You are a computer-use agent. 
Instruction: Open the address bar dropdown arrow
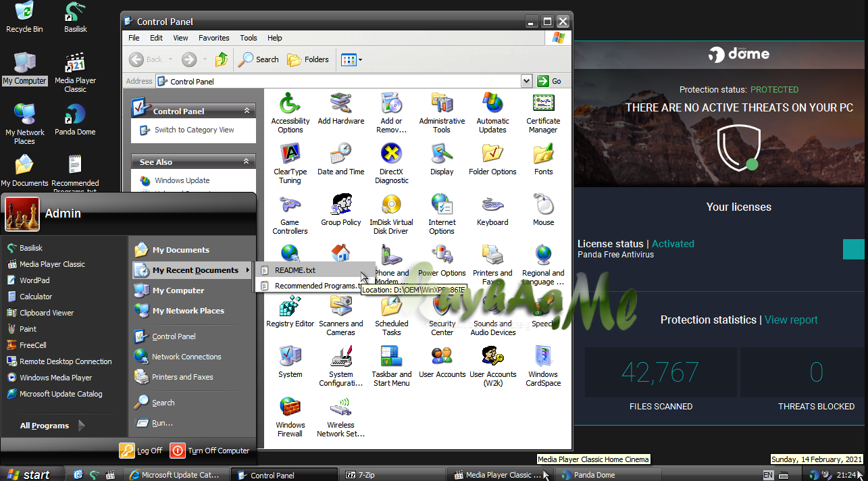tap(527, 81)
